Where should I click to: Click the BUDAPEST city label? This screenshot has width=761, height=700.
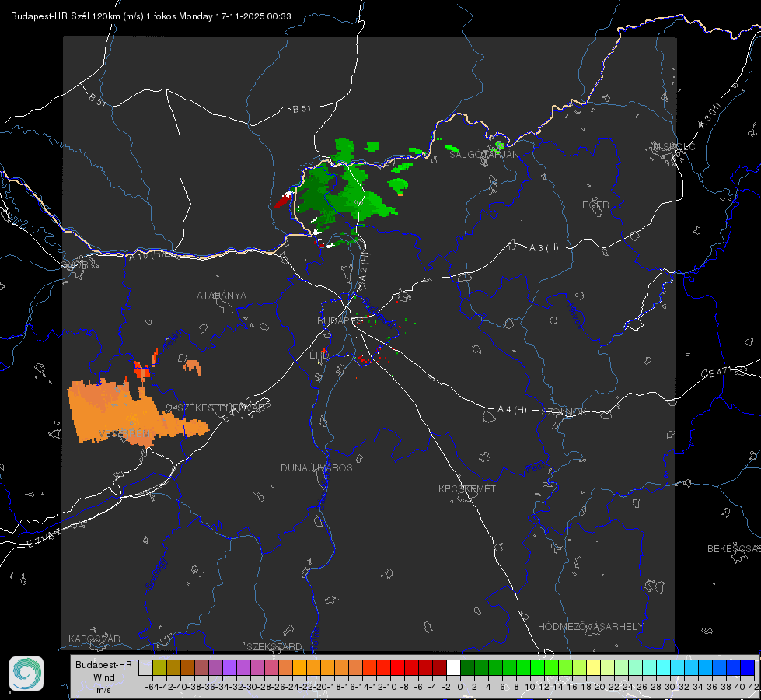342,320
